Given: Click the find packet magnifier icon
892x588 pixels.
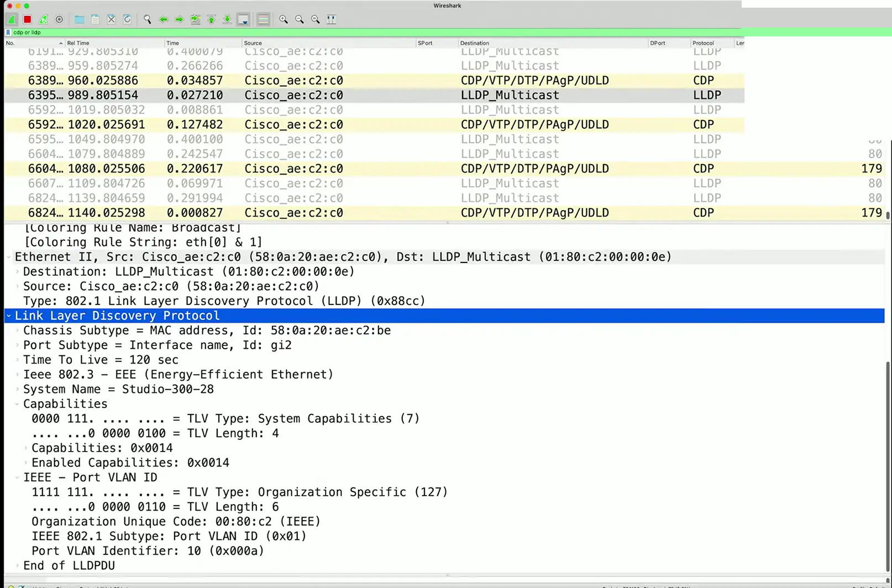Looking at the screenshot, I should coord(147,19).
